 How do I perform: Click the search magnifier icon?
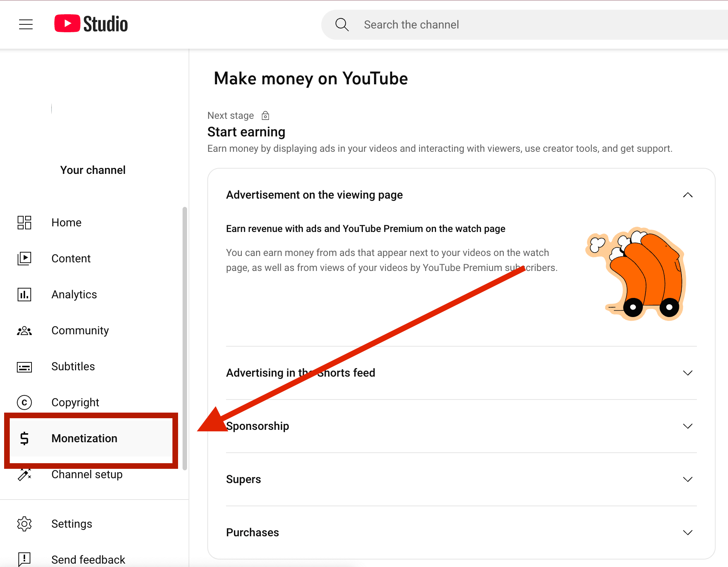[342, 24]
